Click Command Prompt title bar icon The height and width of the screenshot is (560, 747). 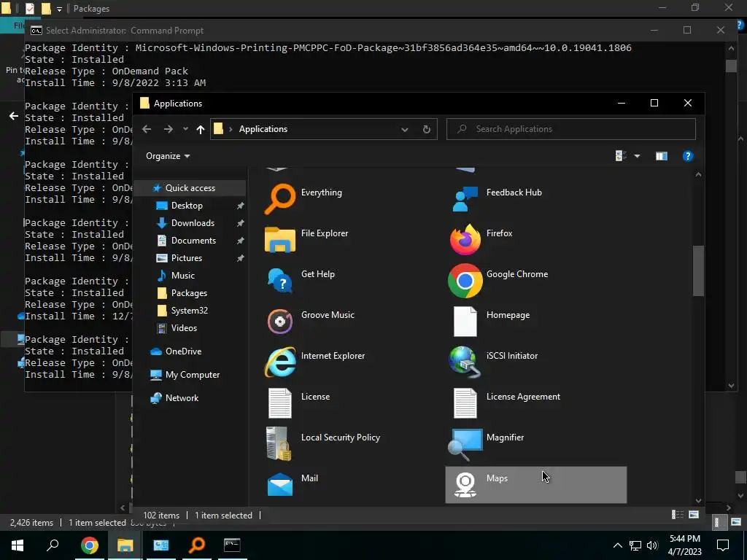[x=36, y=31]
